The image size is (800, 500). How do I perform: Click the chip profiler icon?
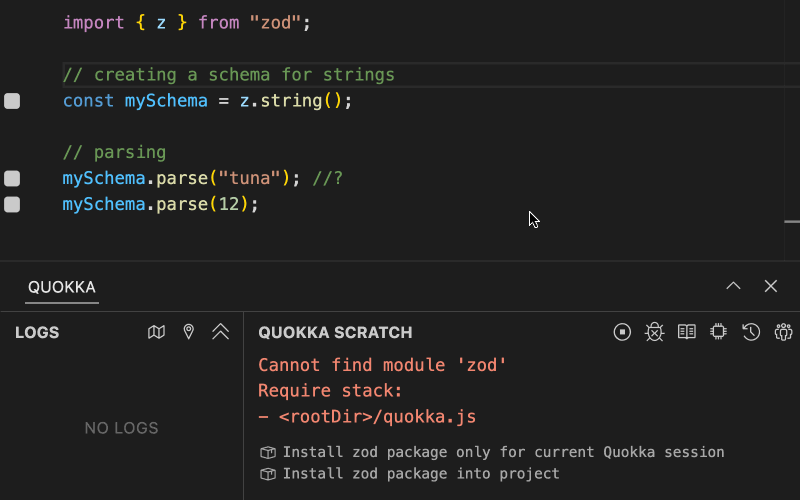point(718,332)
